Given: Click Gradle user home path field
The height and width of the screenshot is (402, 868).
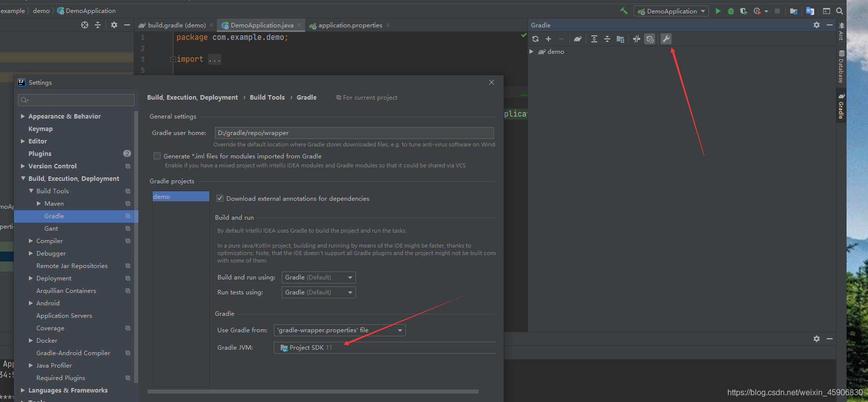Looking at the screenshot, I should [354, 133].
